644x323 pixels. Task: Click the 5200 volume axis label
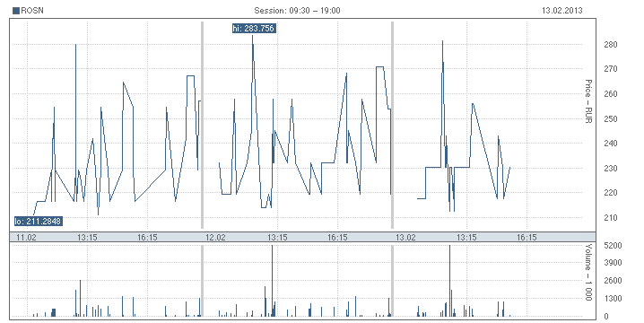[x=613, y=246]
